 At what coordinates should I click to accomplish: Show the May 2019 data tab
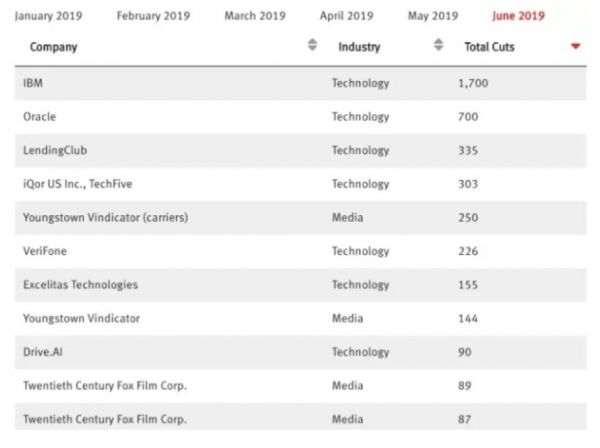click(435, 16)
